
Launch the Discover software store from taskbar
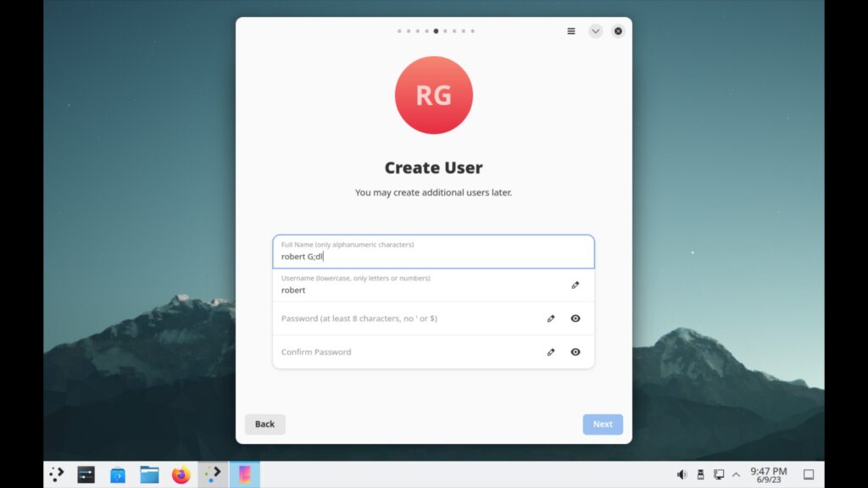(118, 474)
